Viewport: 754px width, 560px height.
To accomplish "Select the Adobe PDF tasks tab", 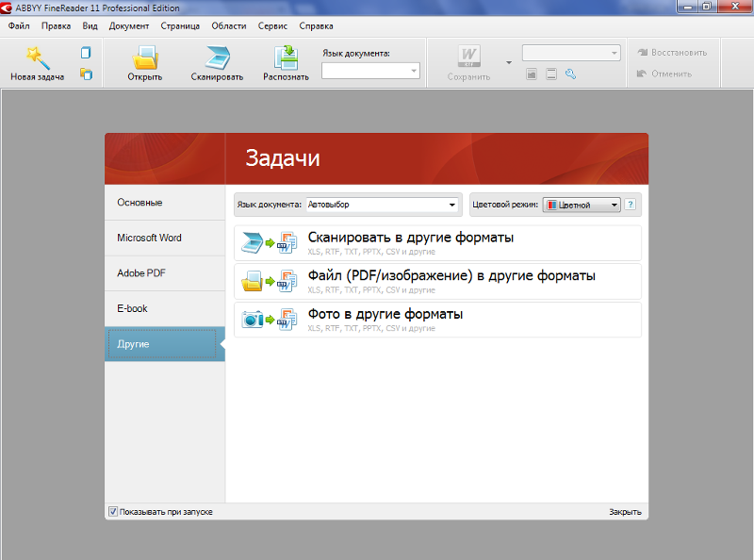I will coord(165,273).
